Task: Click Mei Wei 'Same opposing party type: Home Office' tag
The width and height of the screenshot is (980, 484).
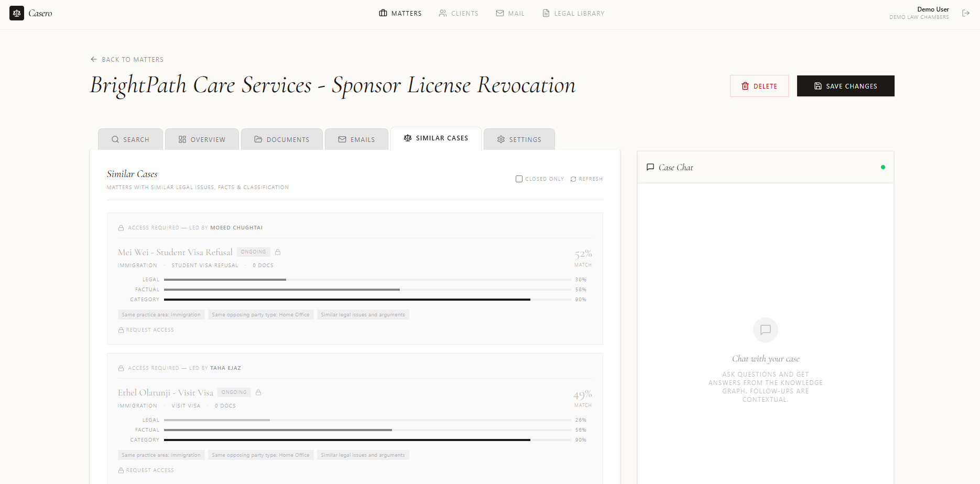Action: (260, 315)
